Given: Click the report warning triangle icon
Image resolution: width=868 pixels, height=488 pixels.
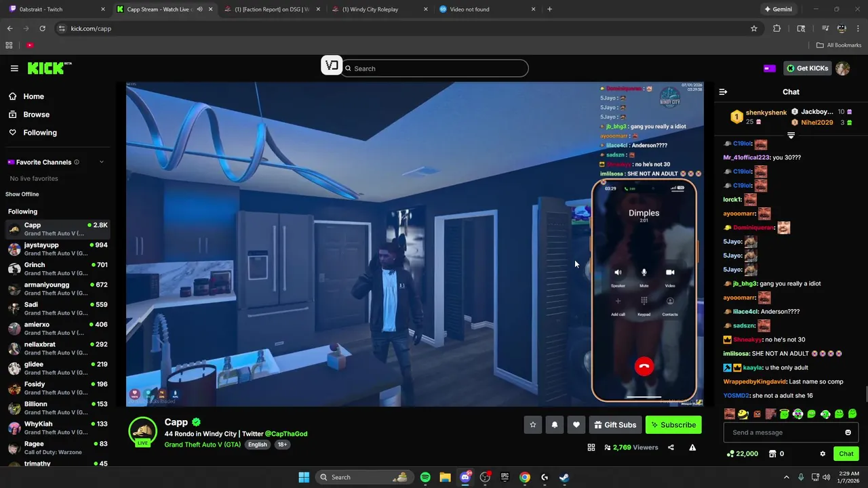Looking at the screenshot, I should click(x=692, y=447).
